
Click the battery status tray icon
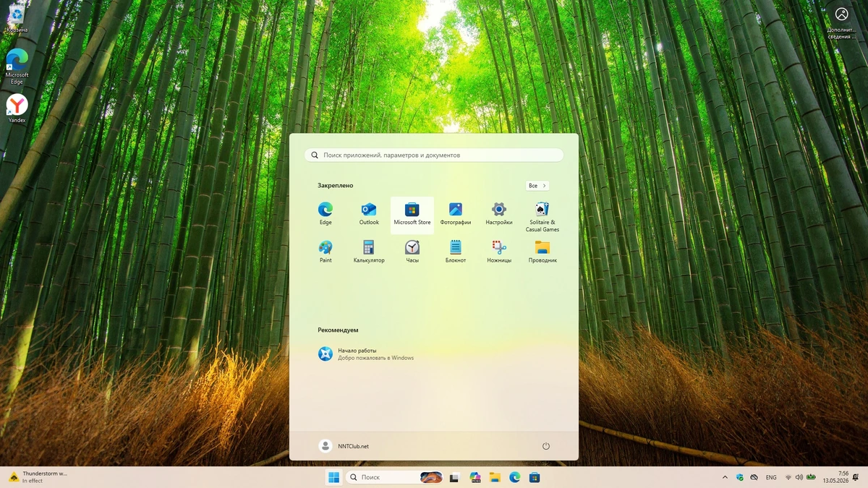pyautogui.click(x=812, y=477)
